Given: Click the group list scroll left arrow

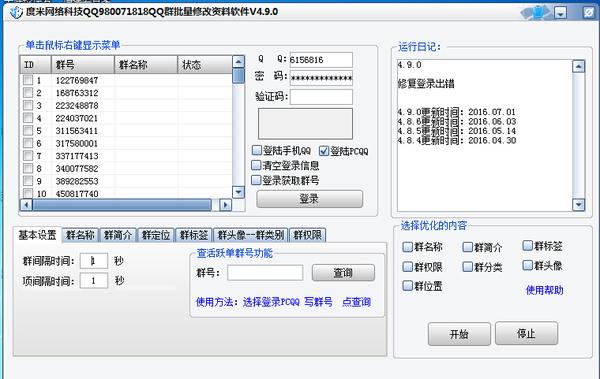Looking at the screenshot, I should (x=26, y=205).
